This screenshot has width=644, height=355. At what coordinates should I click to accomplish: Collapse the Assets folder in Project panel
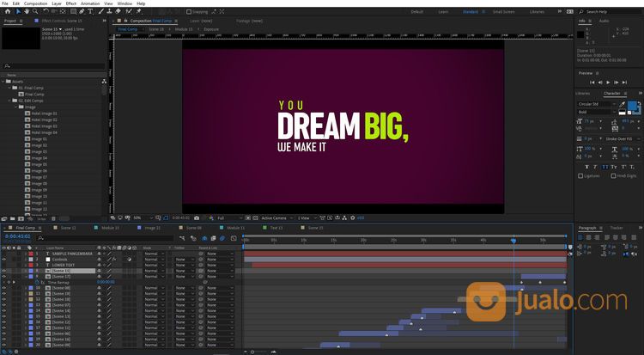click(4, 81)
